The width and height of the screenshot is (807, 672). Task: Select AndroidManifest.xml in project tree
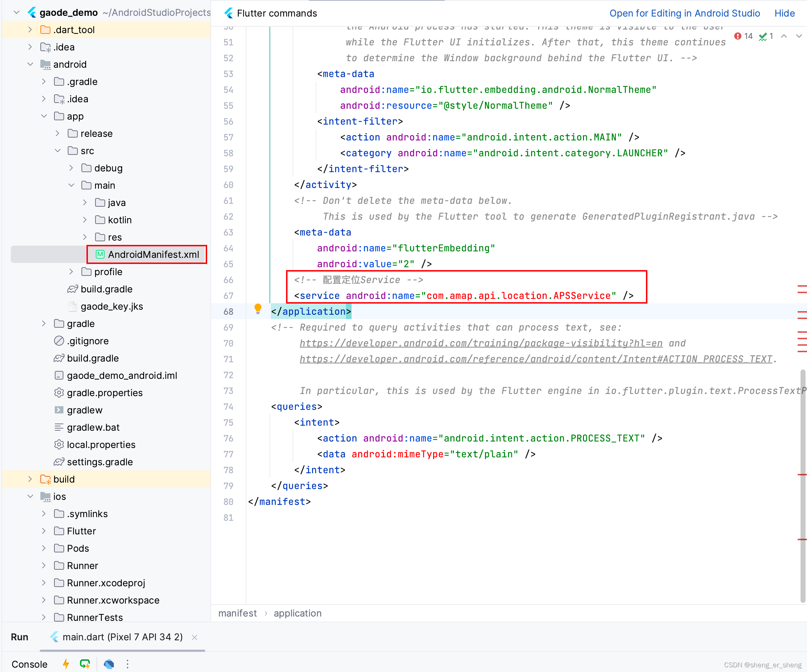(x=153, y=254)
